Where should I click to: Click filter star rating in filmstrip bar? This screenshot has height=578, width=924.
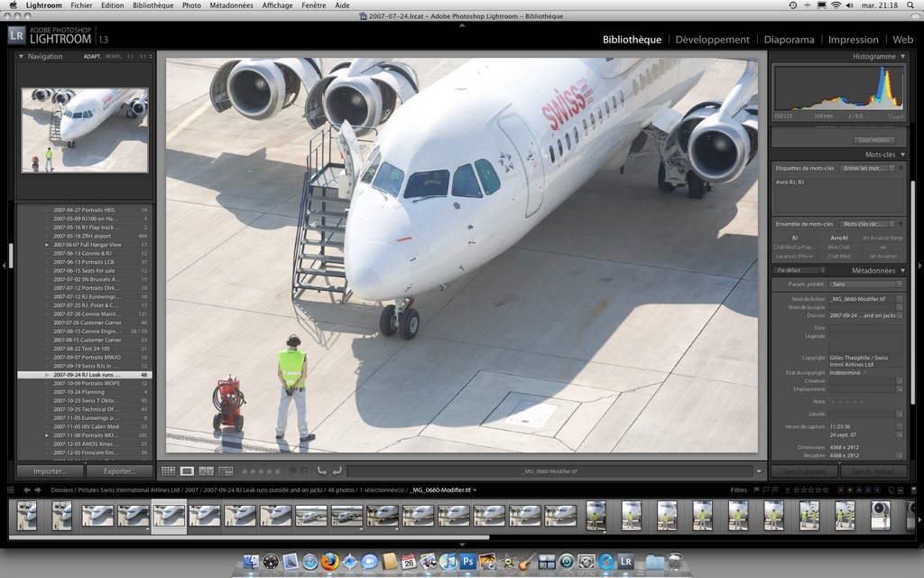pyautogui.click(x=811, y=490)
